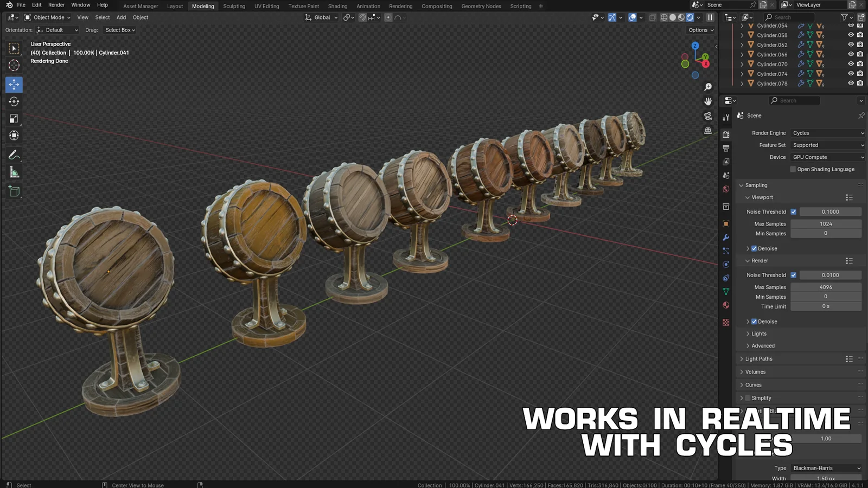868x488 pixels.
Task: Open the Measure tool
Action: tap(13, 172)
